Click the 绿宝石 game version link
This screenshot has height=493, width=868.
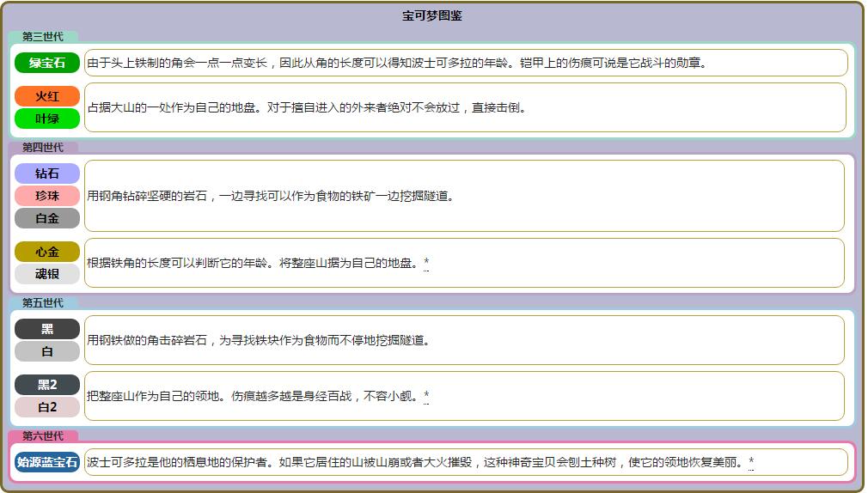(47, 63)
